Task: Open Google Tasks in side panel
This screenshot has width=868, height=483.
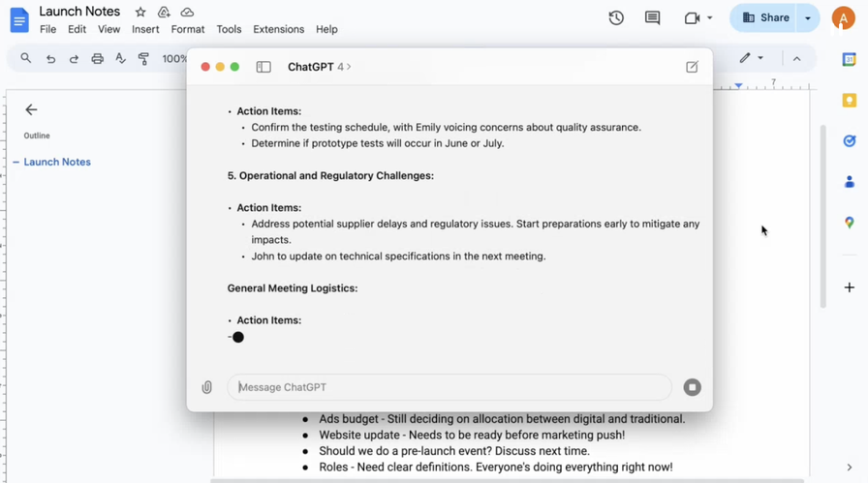Action: coord(849,141)
